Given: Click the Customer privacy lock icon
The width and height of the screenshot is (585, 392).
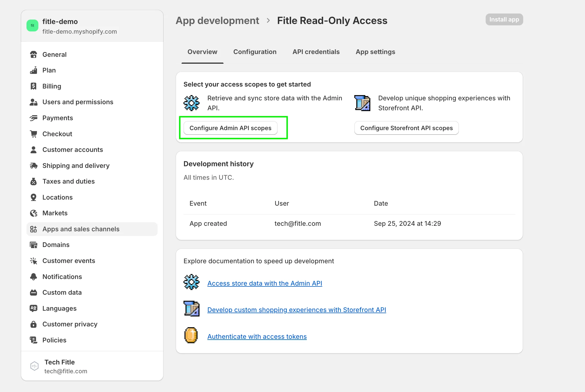Looking at the screenshot, I should pyautogui.click(x=33, y=324).
